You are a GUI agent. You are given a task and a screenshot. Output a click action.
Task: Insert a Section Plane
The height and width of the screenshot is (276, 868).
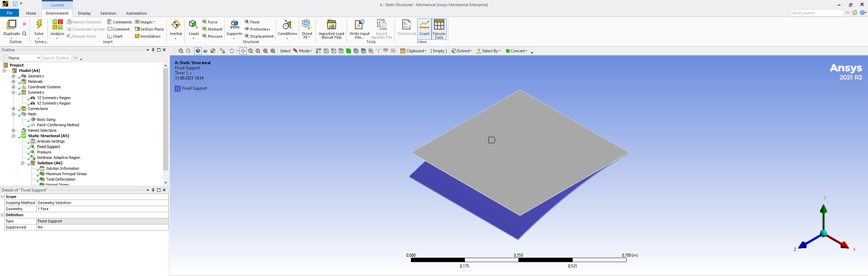149,29
